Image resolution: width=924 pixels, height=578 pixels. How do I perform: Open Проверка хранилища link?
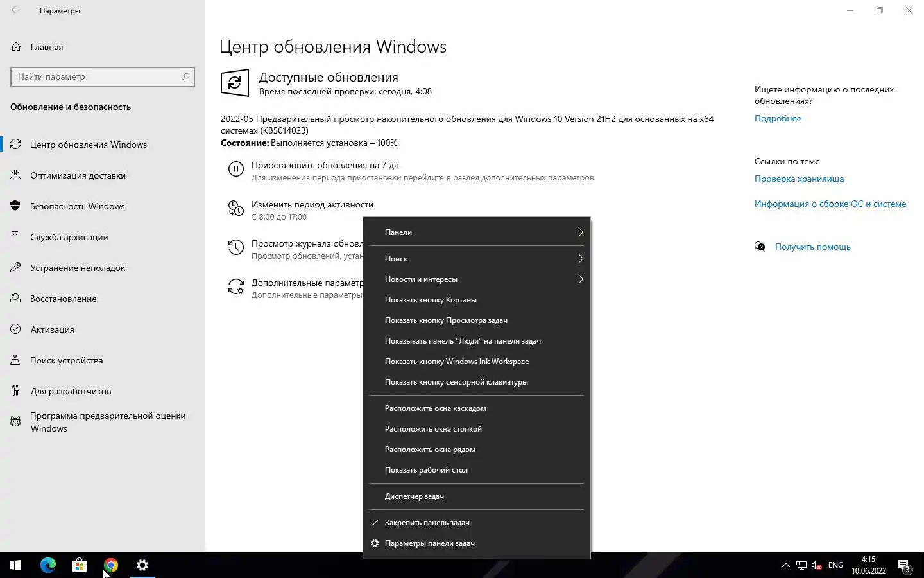(x=799, y=179)
